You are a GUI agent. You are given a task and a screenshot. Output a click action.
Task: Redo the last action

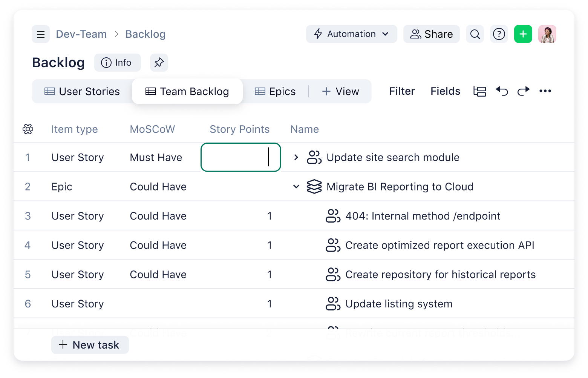(x=523, y=91)
